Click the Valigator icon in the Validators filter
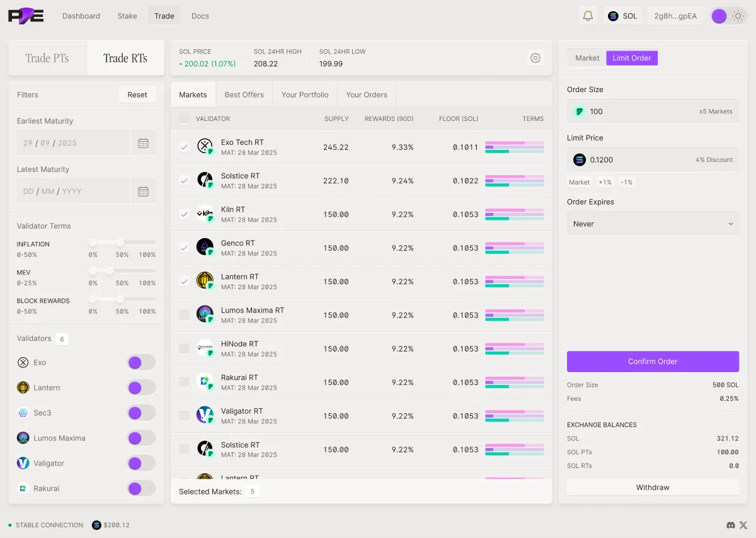Image resolution: width=756 pixels, height=538 pixels. pyautogui.click(x=23, y=463)
